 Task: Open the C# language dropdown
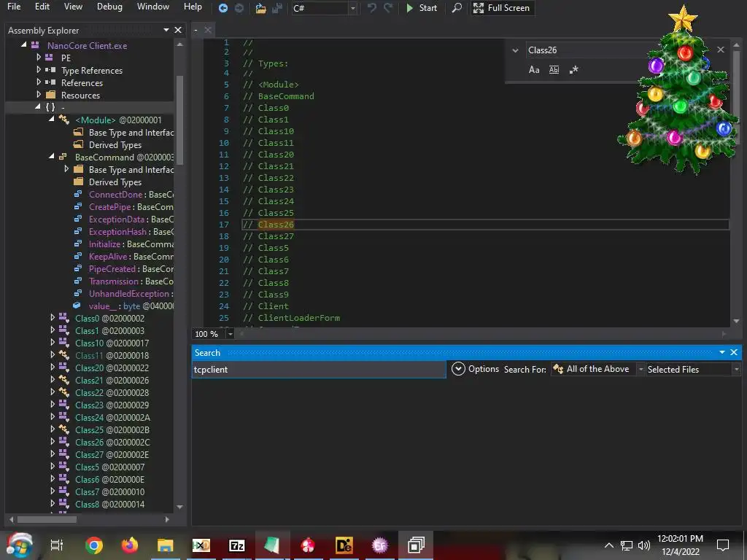pyautogui.click(x=353, y=8)
